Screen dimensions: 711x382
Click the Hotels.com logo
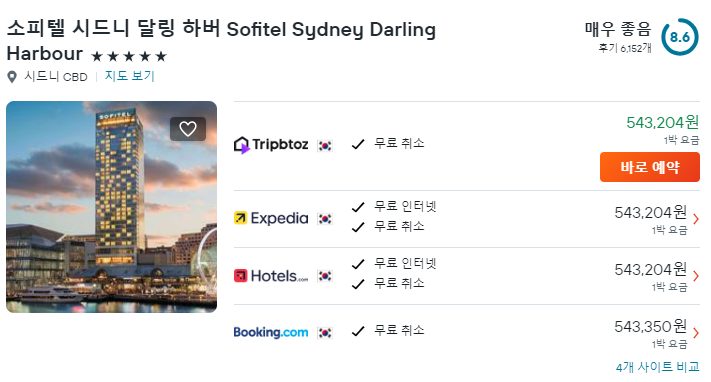coord(271,275)
